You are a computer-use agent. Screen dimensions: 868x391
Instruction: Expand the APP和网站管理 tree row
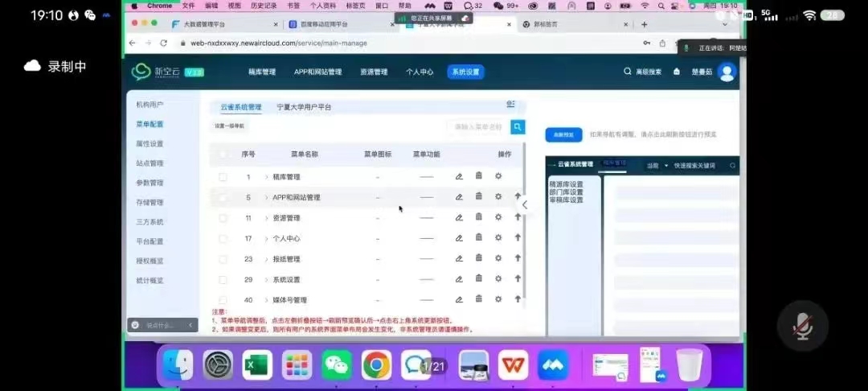pos(266,197)
